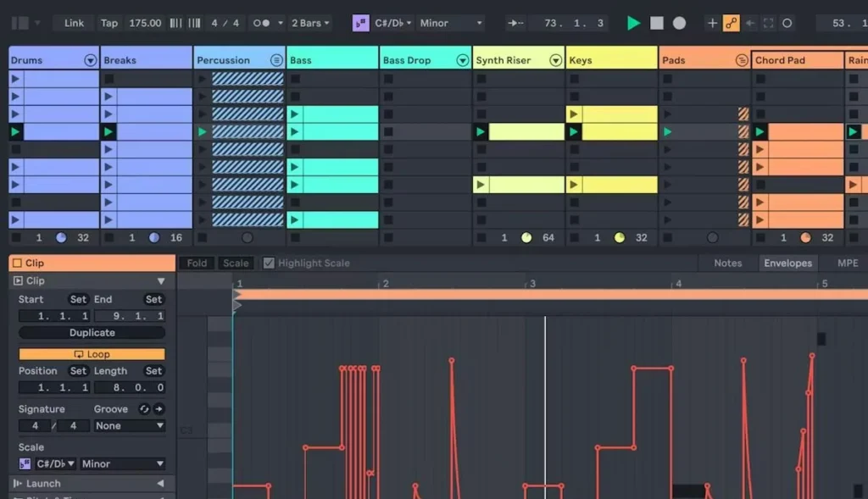
Task: Click the Tap tempo button
Action: [x=109, y=23]
